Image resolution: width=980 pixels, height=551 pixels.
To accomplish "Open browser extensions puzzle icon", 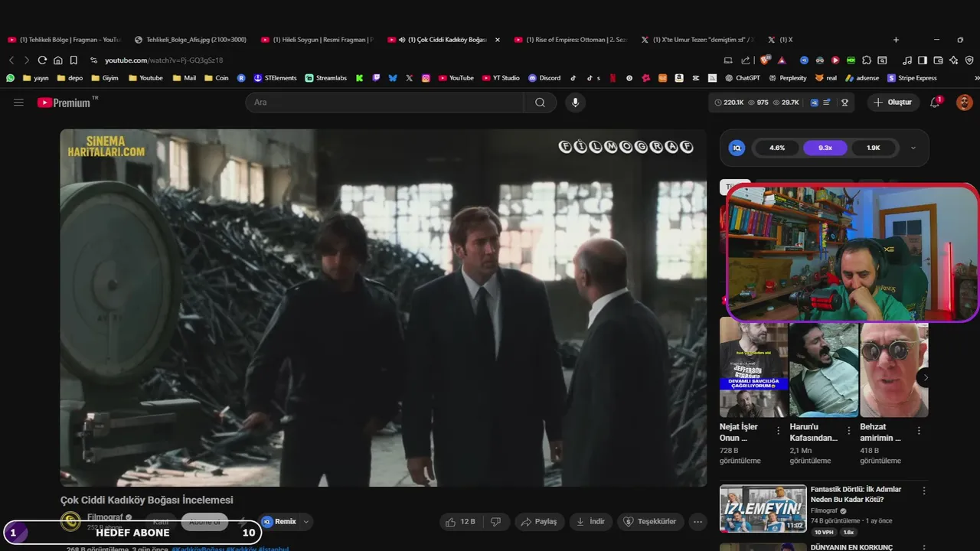I will click(867, 60).
